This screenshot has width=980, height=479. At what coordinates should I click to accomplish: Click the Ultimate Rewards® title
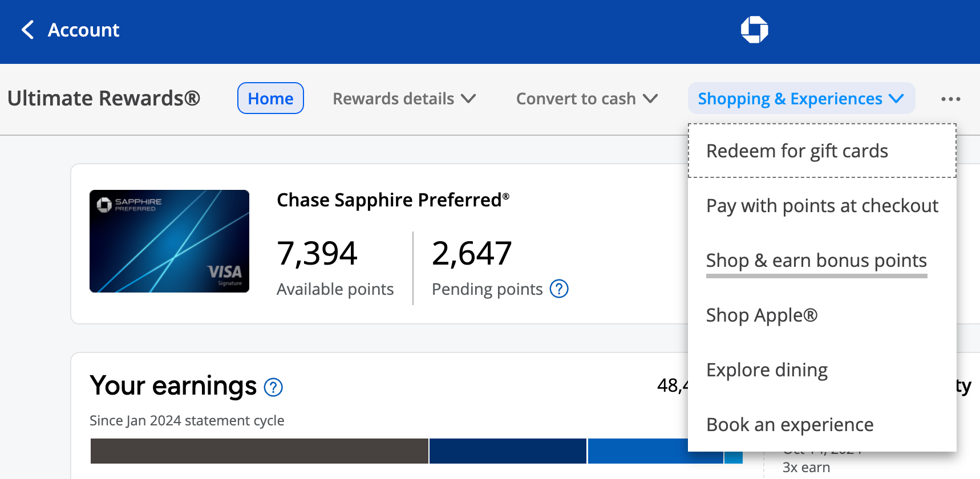tap(104, 99)
